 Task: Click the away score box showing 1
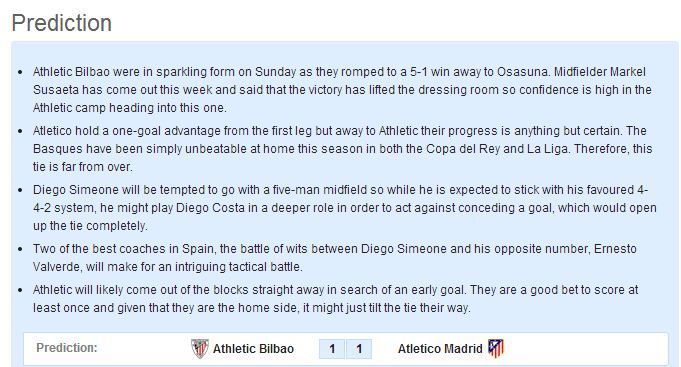click(359, 349)
